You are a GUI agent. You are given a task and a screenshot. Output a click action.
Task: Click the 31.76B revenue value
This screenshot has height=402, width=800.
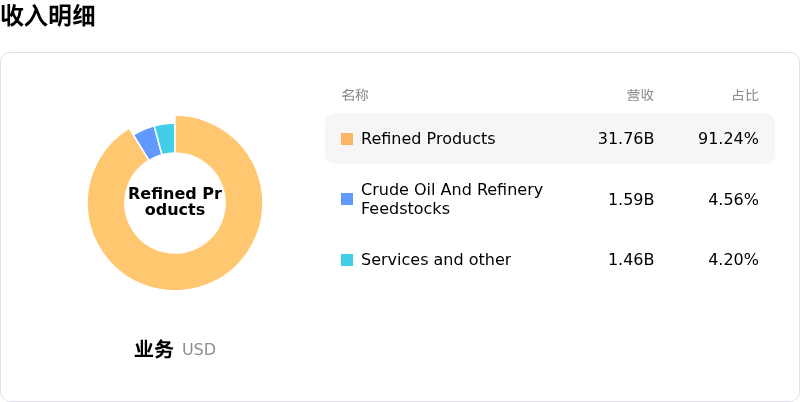[626, 139]
